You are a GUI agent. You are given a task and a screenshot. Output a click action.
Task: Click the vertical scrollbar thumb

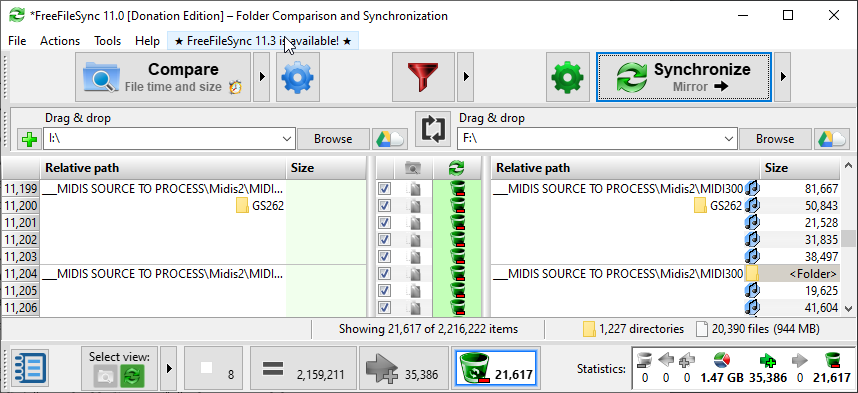tap(848, 238)
